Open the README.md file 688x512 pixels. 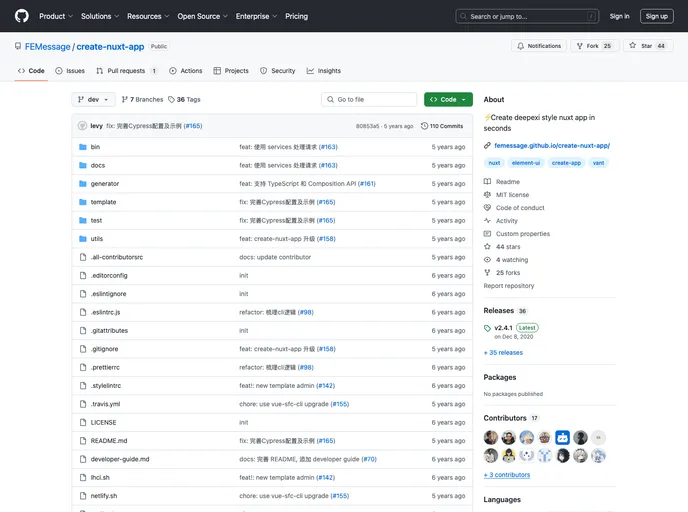[109, 441]
